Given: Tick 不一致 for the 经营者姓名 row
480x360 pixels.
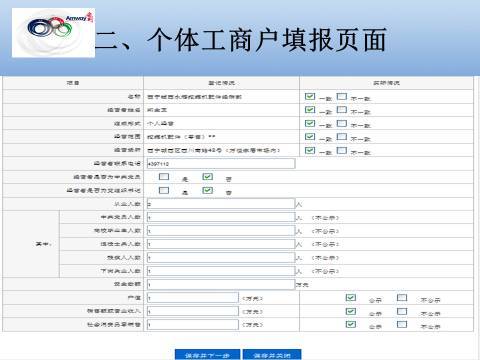Looking at the screenshot, I should pyautogui.click(x=342, y=110).
